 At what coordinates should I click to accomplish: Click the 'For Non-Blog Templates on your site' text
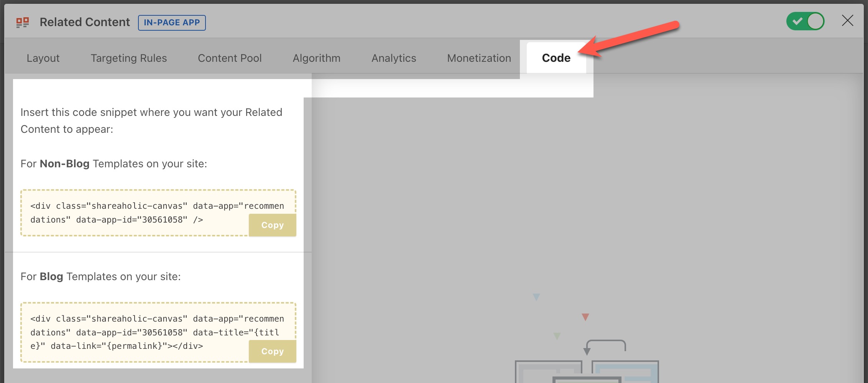tap(114, 164)
